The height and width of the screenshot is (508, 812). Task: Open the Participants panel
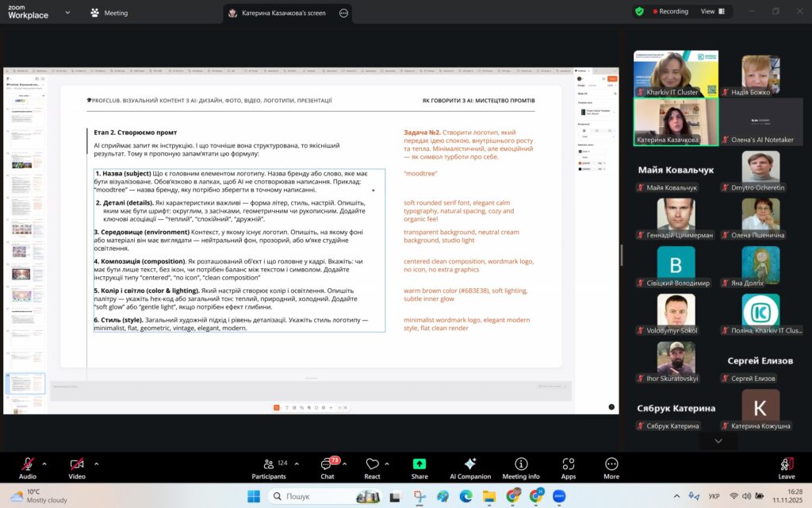point(268,464)
